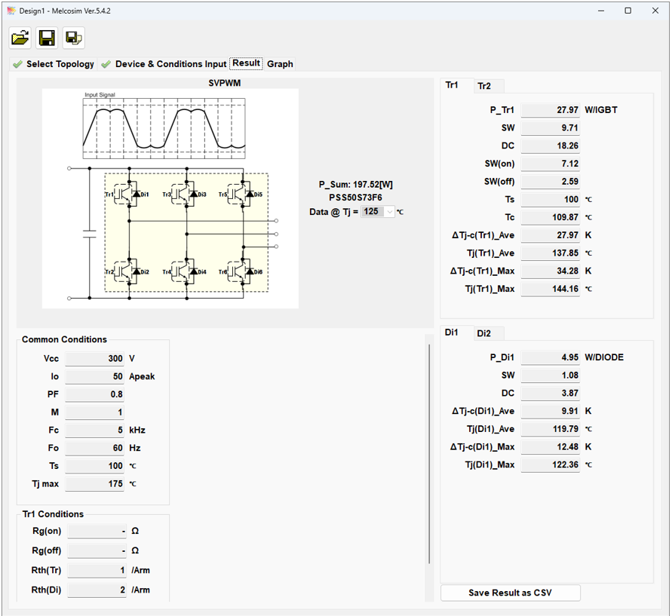The image size is (672, 616).
Task: Minimize the Melcosim window
Action: (x=601, y=11)
